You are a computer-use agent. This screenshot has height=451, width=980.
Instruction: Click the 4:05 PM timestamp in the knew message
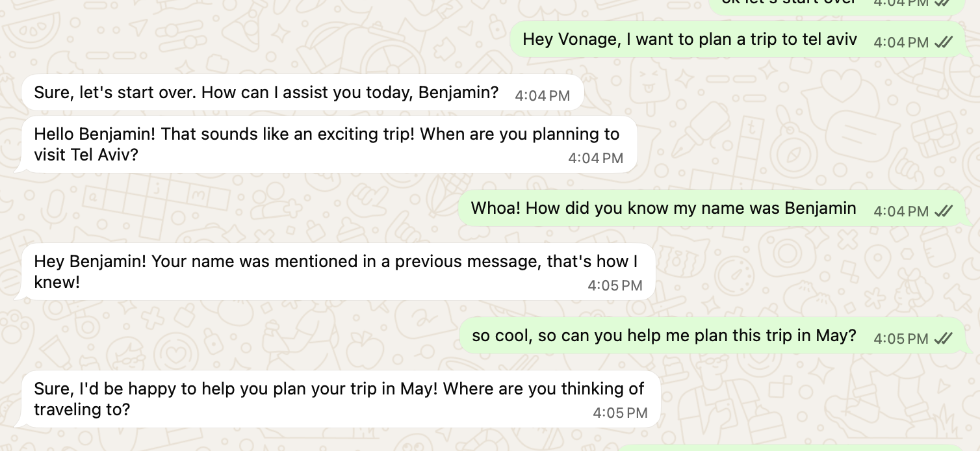615,285
